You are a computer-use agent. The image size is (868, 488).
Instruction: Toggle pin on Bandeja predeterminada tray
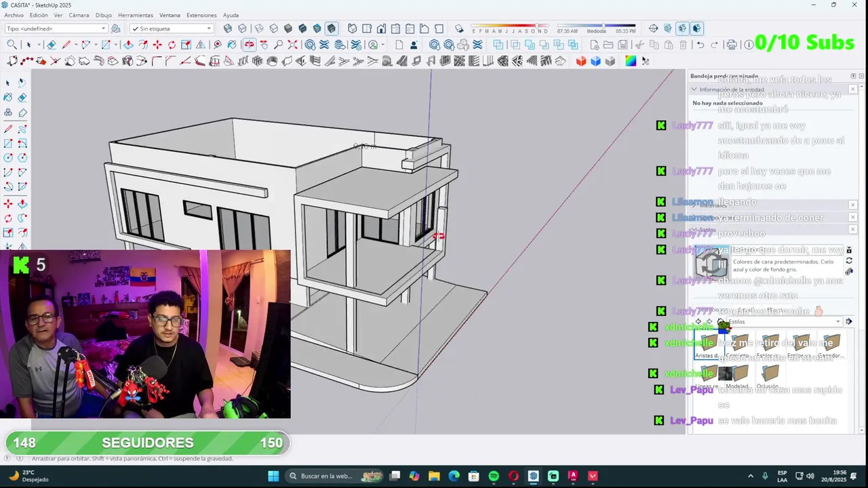(x=853, y=76)
